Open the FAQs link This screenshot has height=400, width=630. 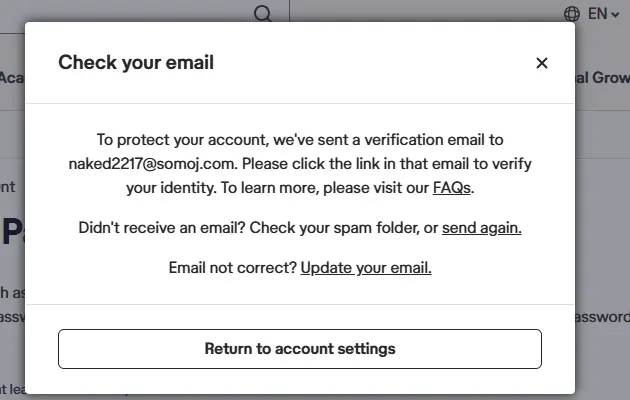point(452,188)
